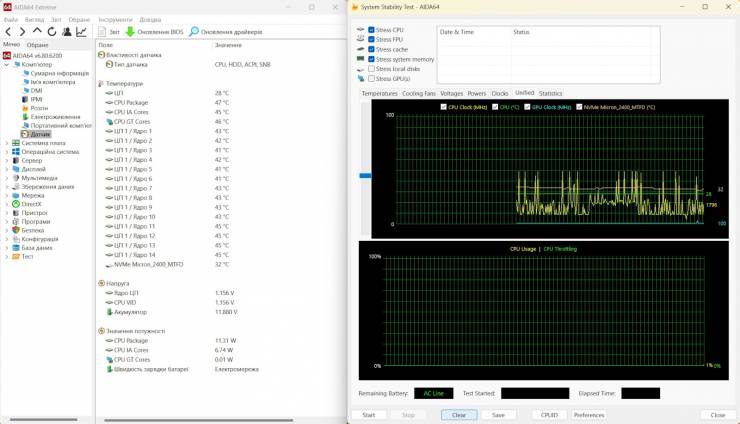This screenshot has width=740, height=424.
Task: Collapse the Комп'ютер tree node
Action: tap(7, 65)
